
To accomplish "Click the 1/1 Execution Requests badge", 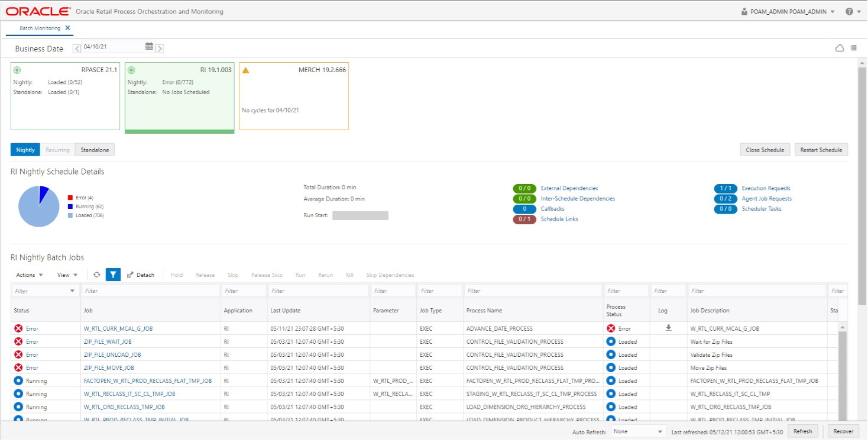I will [726, 188].
